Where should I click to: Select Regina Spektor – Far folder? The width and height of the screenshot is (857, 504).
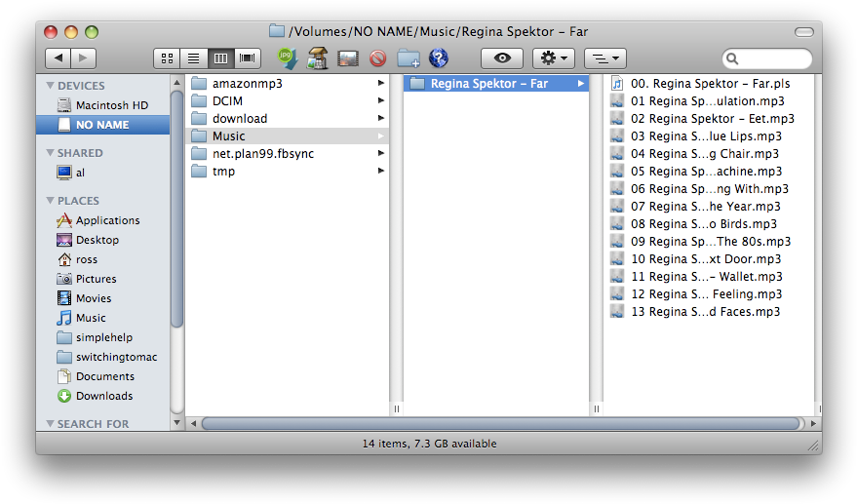(496, 84)
